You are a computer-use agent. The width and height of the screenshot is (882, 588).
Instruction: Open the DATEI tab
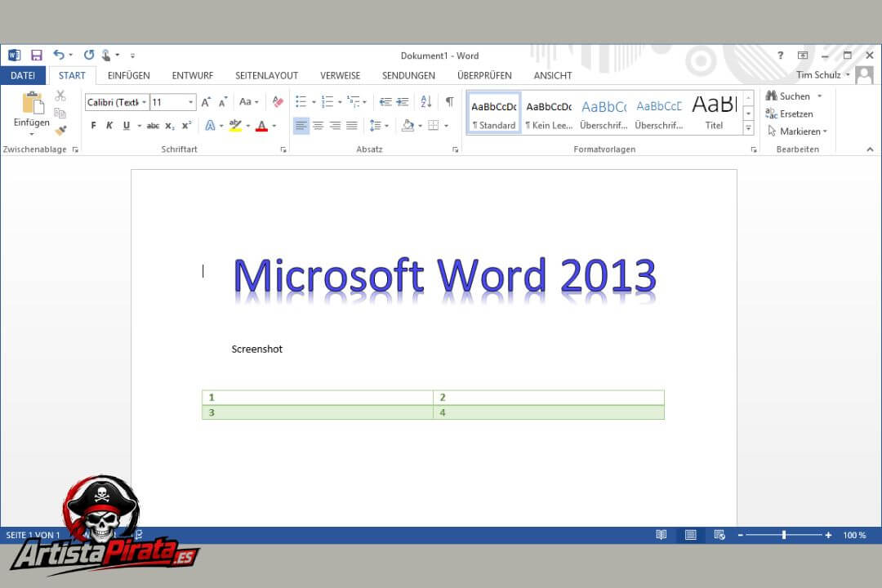(23, 75)
